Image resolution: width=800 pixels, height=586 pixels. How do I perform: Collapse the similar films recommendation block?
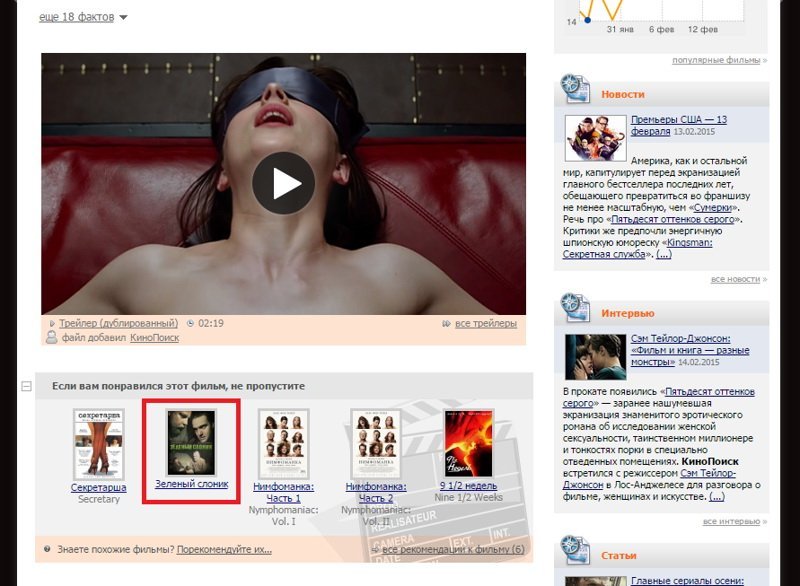click(26, 386)
